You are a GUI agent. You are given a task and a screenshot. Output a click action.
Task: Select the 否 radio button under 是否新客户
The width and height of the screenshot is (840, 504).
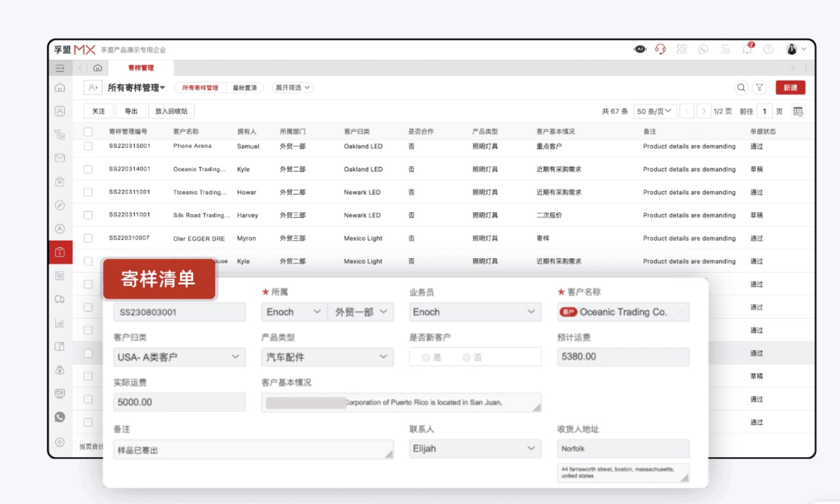click(x=466, y=357)
